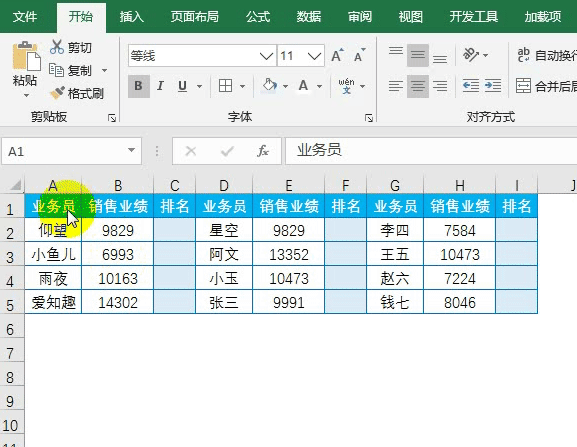Click the phonetic guide wén icon
The image size is (577, 447).
pyautogui.click(x=346, y=86)
